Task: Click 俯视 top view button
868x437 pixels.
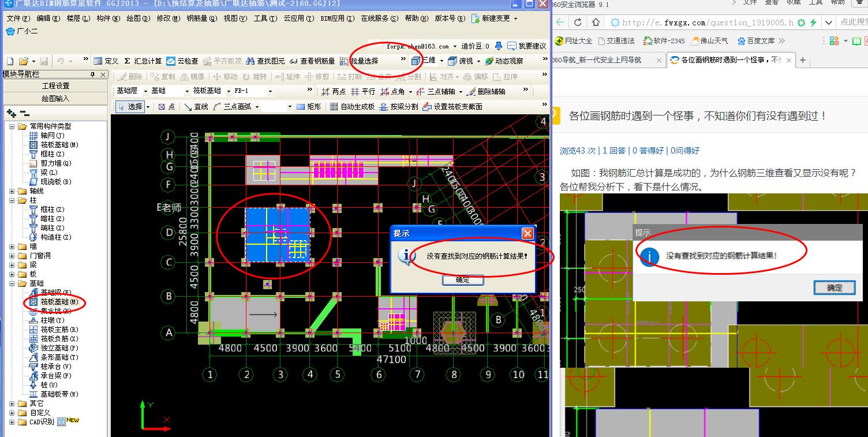Action: [461, 61]
